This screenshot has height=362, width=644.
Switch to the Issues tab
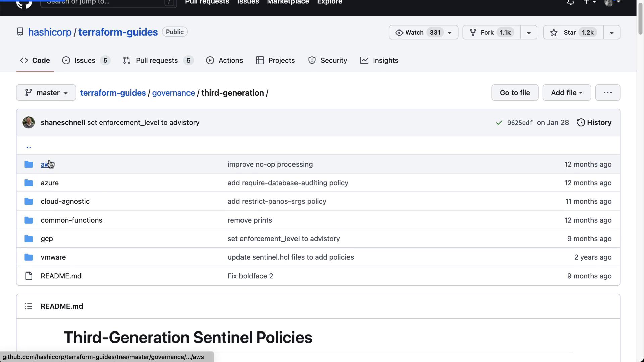85,61
